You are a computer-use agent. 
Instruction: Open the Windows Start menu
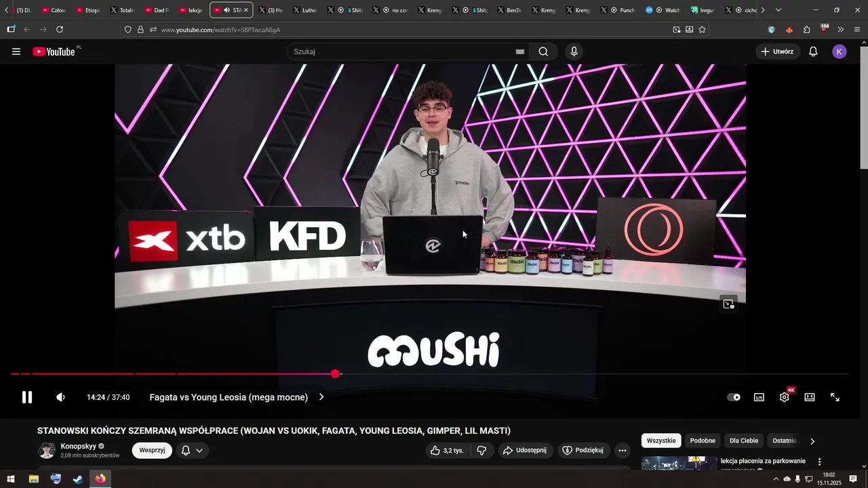pos(11,479)
